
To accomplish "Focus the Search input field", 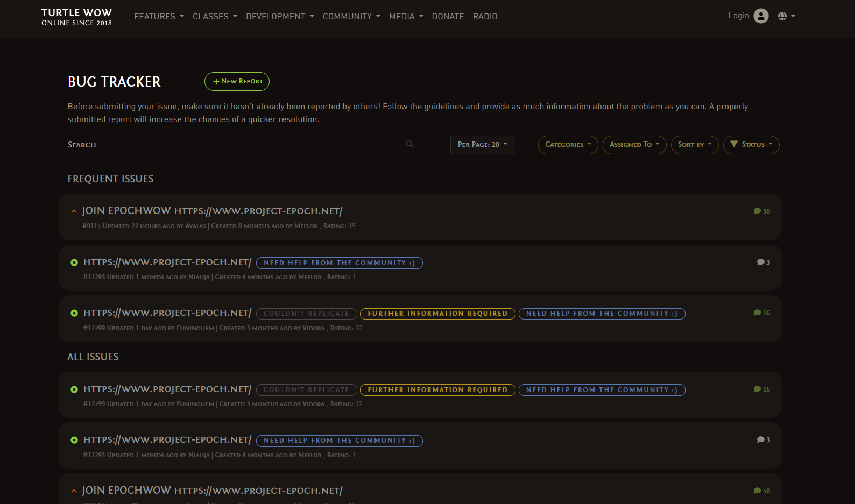I will [229, 145].
